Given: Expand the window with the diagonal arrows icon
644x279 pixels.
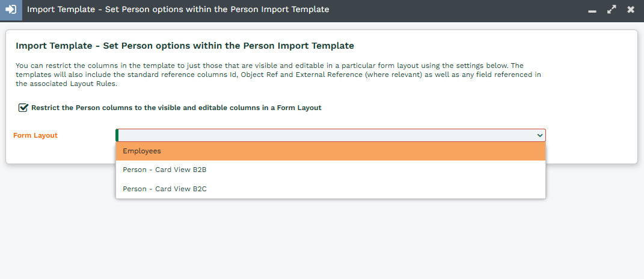Looking at the screenshot, I should point(612,9).
